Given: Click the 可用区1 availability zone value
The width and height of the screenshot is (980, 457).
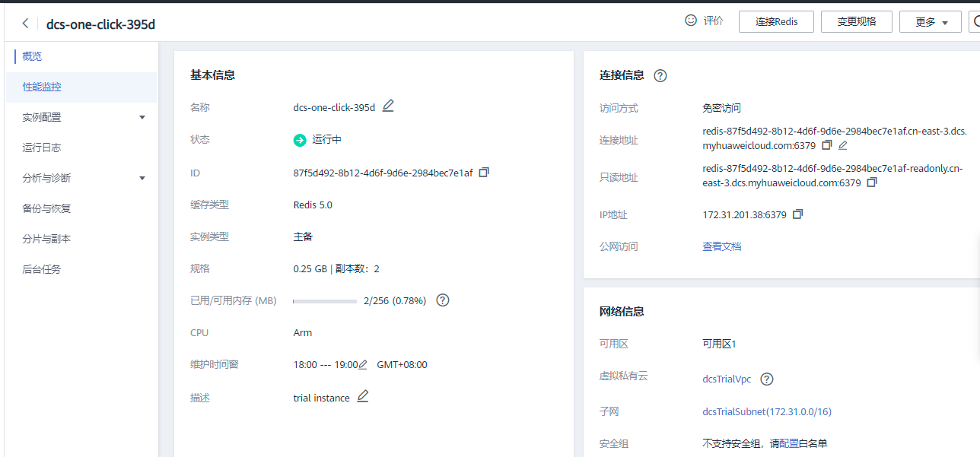Looking at the screenshot, I should coord(719,344).
